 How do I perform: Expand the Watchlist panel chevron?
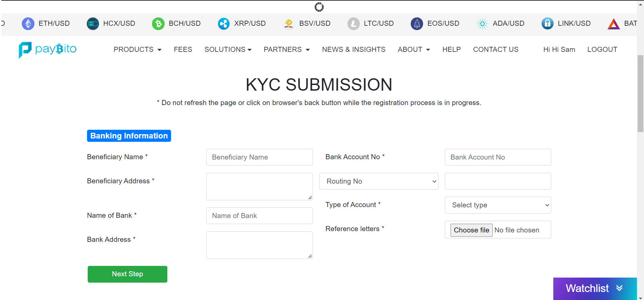(x=619, y=288)
